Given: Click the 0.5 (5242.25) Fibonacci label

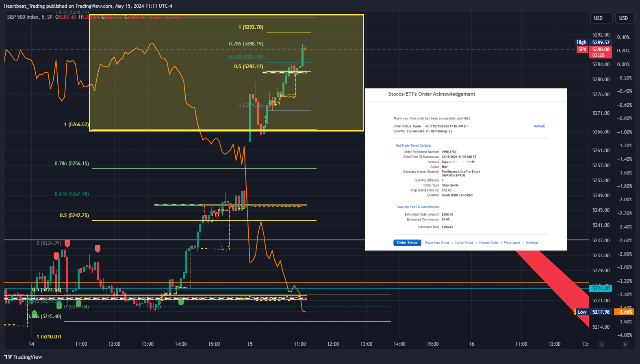Looking at the screenshot, I should point(74,215).
